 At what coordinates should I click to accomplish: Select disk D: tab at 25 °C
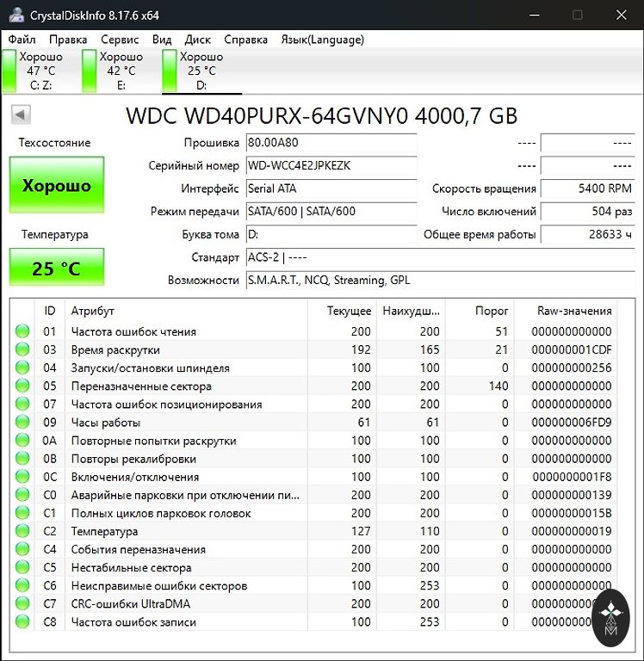tap(201, 71)
